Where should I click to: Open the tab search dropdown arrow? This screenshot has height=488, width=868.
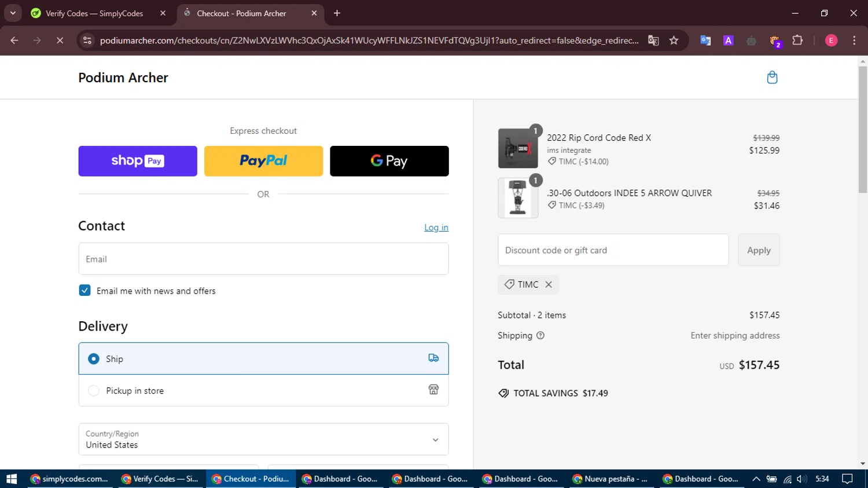13,13
